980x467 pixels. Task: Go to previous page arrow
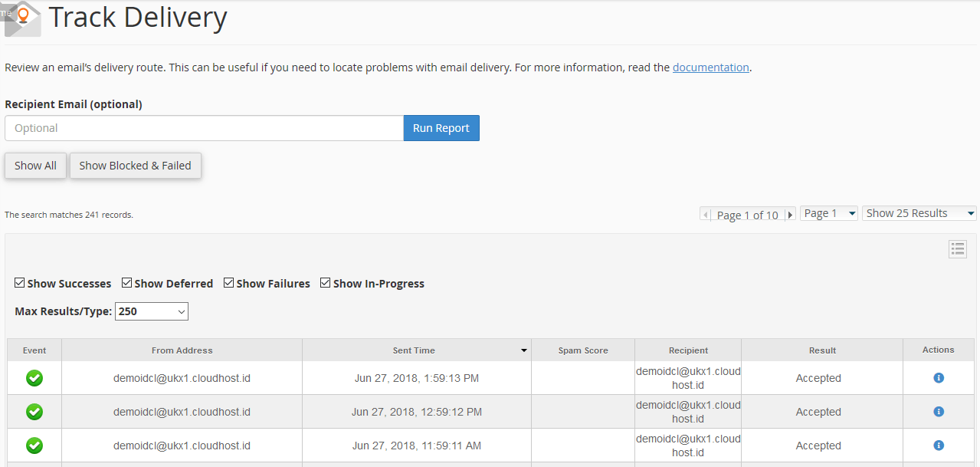pyautogui.click(x=706, y=215)
